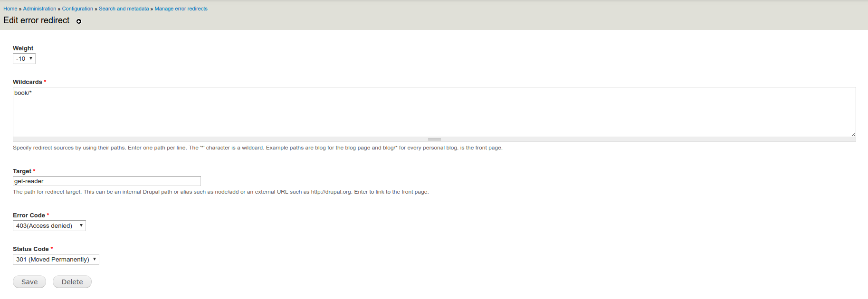
Task: Click the Status Code label
Action: (31, 249)
